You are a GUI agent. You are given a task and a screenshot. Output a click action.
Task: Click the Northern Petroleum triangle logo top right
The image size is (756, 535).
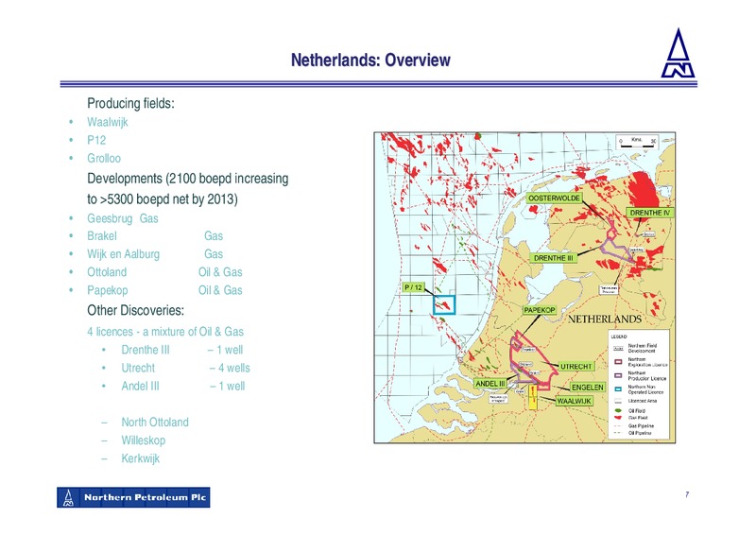tap(678, 53)
